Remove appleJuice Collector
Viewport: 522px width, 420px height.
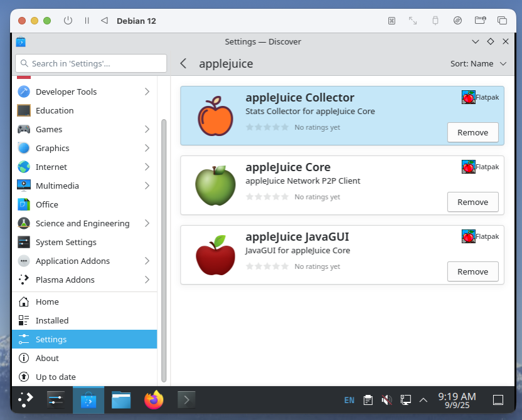[472, 132]
